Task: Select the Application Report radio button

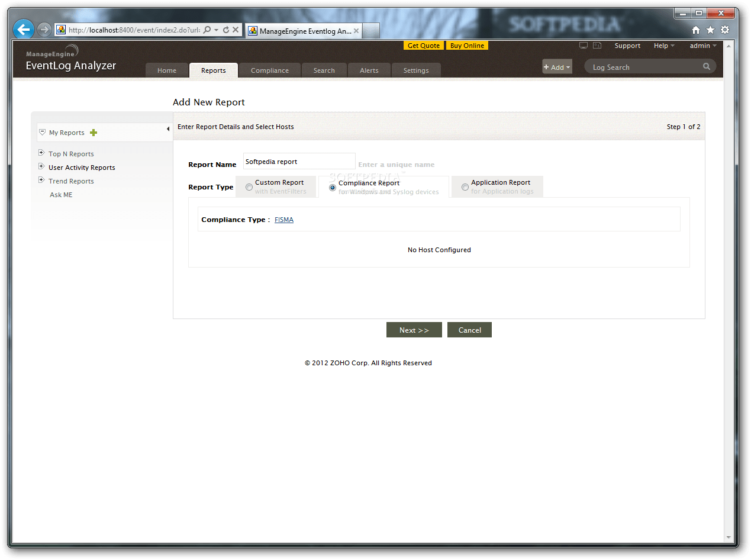Action: pyautogui.click(x=465, y=187)
